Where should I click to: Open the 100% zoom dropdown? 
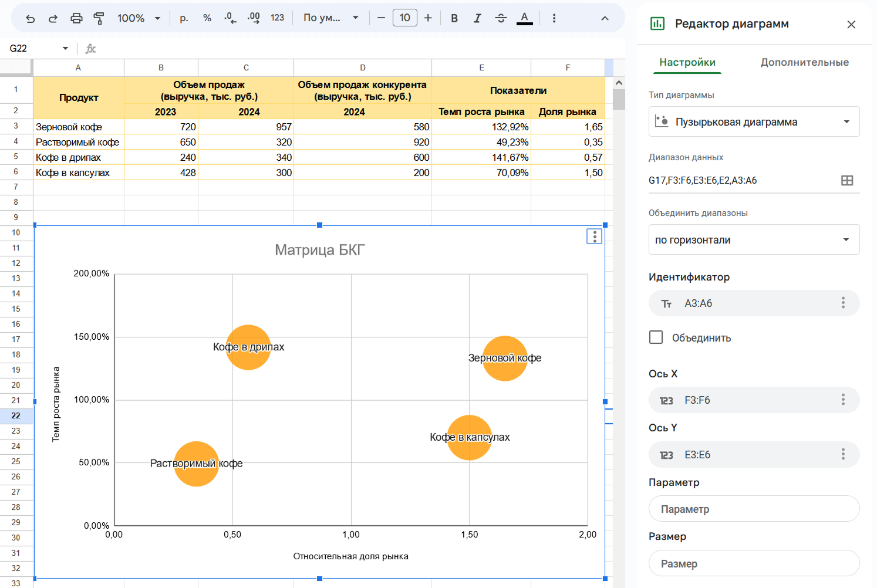point(139,18)
